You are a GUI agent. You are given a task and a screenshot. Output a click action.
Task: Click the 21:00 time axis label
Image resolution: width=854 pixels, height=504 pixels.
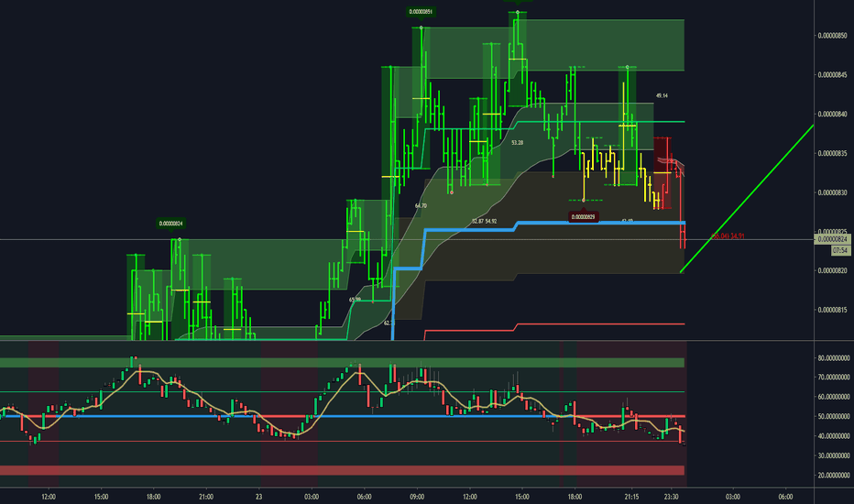click(206, 497)
